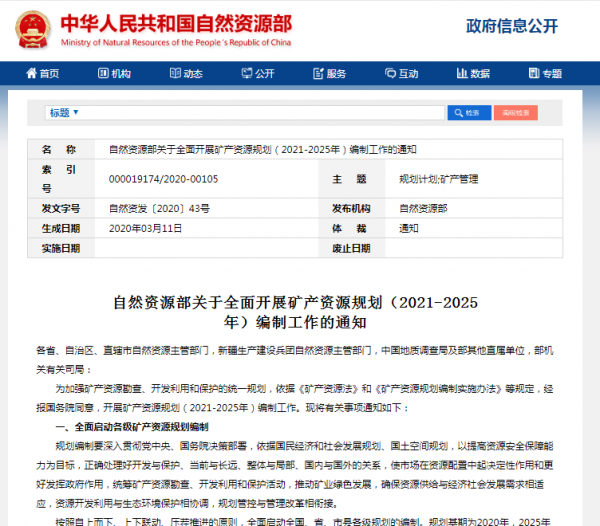
Task: Click the bold notice headline above the body text
Action: click(x=299, y=311)
